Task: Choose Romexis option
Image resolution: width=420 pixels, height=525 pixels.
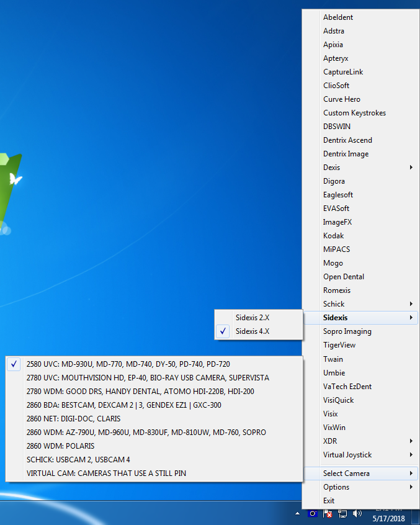Action: coord(361,290)
